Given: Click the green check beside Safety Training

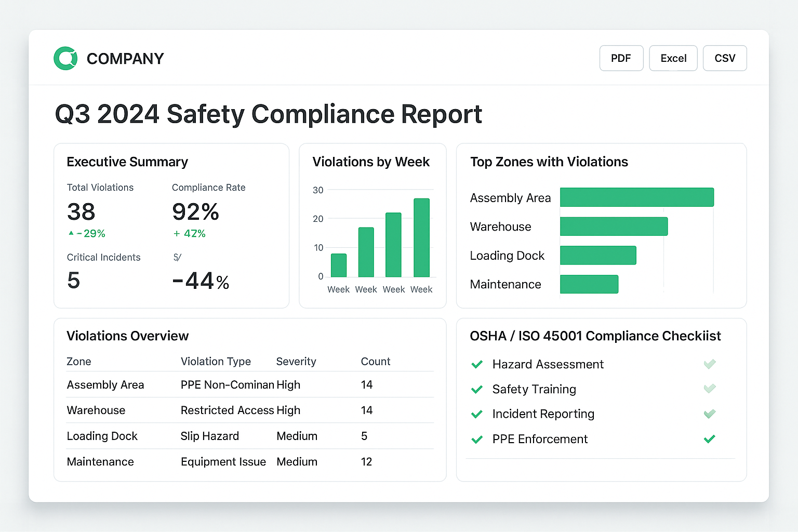Looking at the screenshot, I should 477,389.
